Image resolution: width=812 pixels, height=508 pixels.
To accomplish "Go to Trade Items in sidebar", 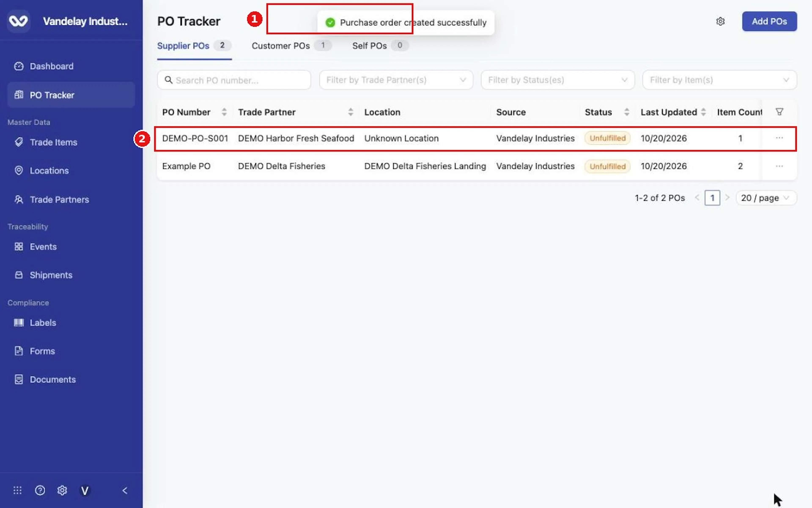I will (x=71, y=142).
